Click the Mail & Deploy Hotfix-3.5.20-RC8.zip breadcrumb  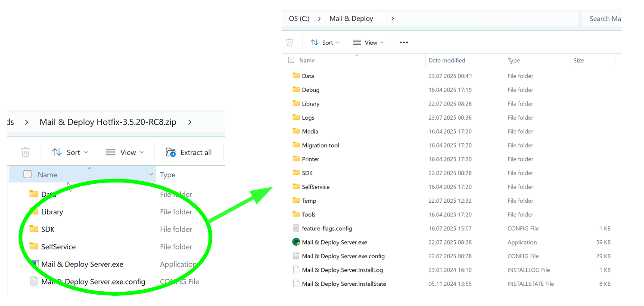point(108,122)
